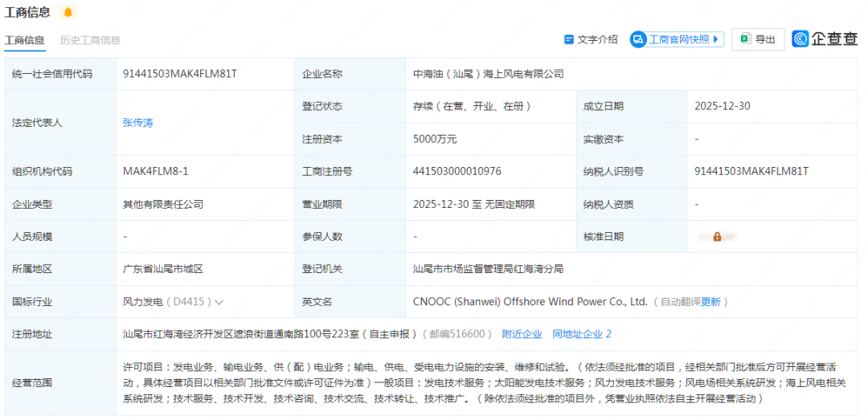Open 同地址企业 2 link
Image resolution: width=868 pixels, height=420 pixels.
pyautogui.click(x=582, y=334)
